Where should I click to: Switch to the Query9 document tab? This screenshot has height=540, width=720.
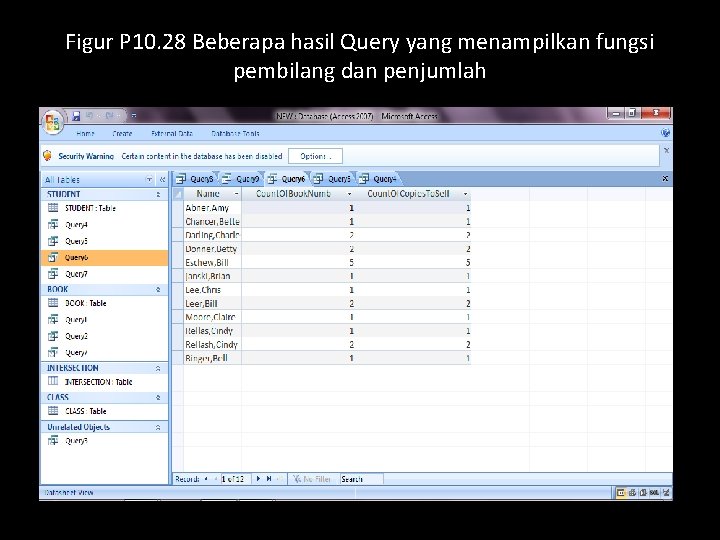coord(241,179)
